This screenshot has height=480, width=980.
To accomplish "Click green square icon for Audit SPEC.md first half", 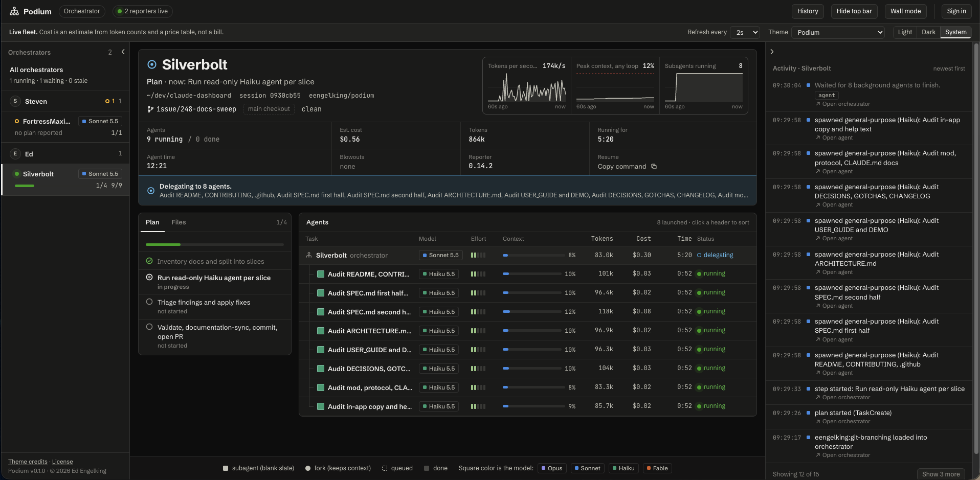I will tap(321, 293).
